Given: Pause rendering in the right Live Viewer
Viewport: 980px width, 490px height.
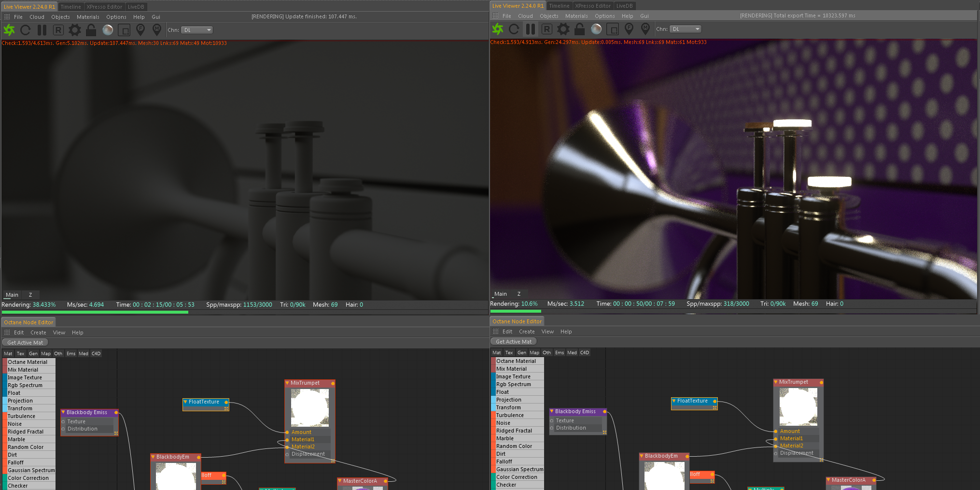Looking at the screenshot, I should tap(531, 29).
